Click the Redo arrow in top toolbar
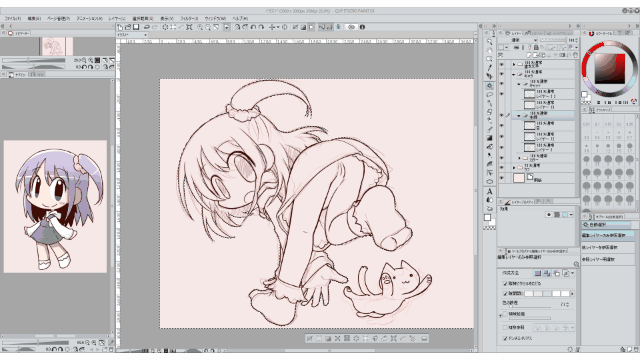This screenshot has width=640, height=360. pos(155,27)
